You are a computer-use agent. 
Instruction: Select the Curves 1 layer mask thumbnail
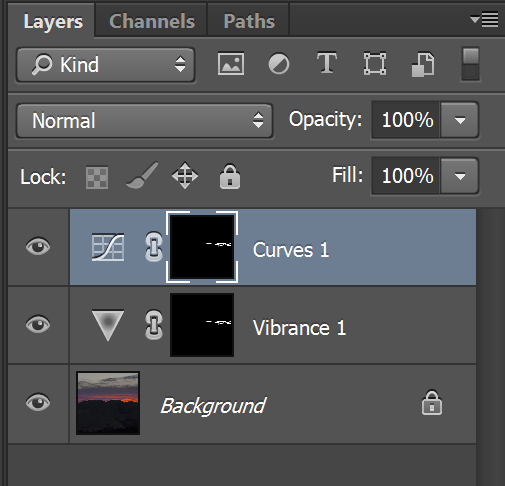[x=202, y=247]
